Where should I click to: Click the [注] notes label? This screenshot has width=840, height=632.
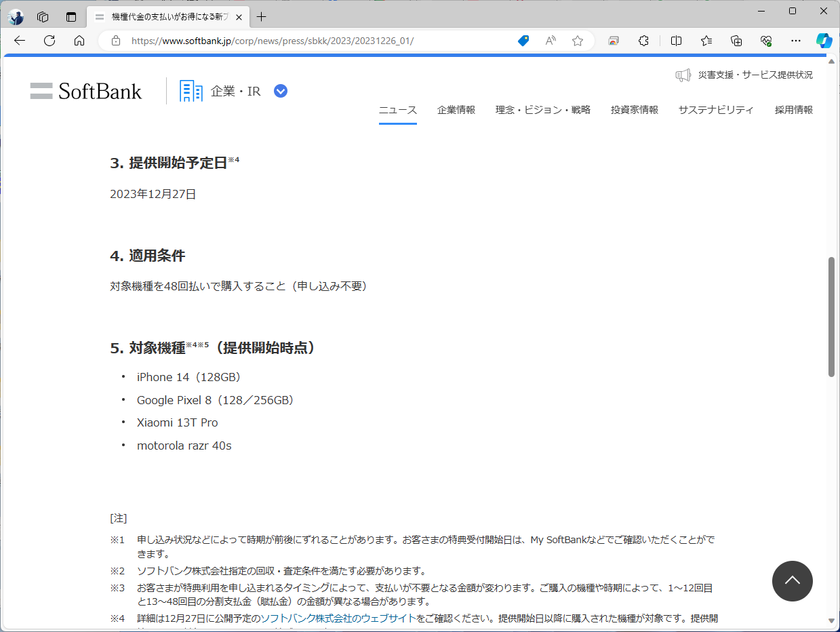119,518
